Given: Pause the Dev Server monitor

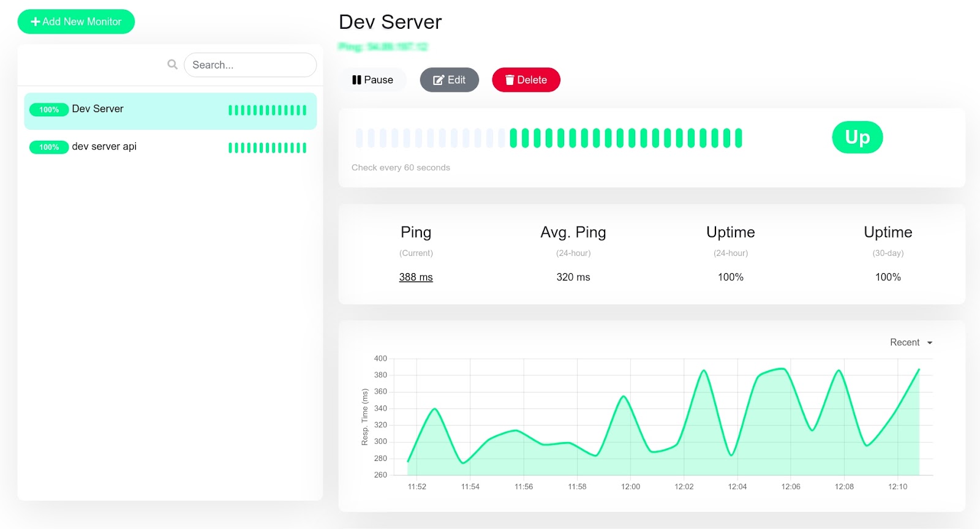Looking at the screenshot, I should [372, 80].
